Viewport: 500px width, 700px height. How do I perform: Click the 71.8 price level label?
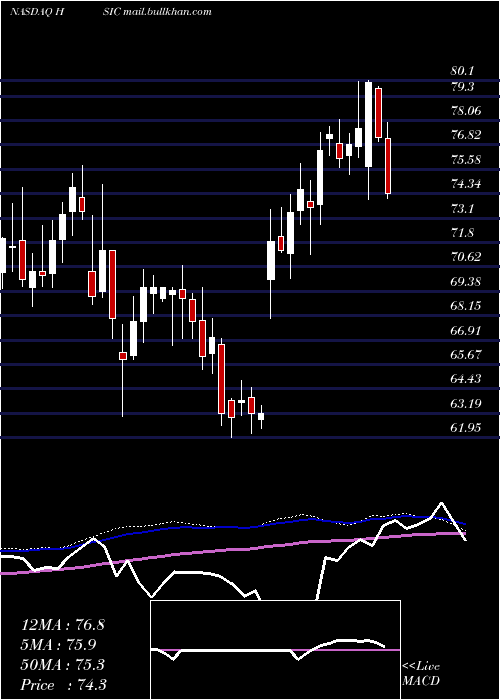click(x=462, y=233)
